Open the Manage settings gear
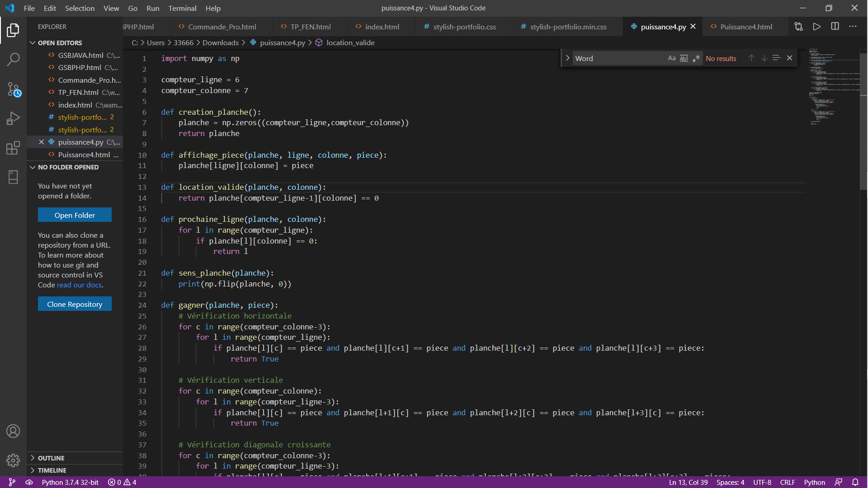The height and width of the screenshot is (488, 868). coord(13,460)
